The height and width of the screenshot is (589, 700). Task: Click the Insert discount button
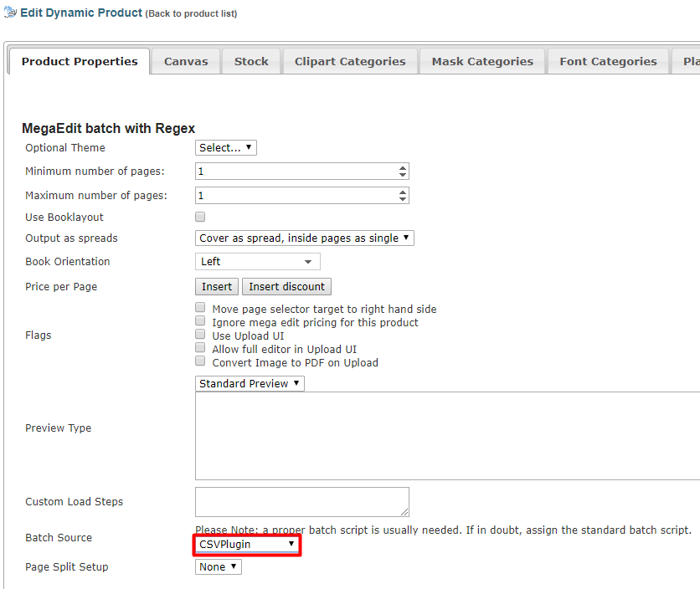tap(286, 286)
